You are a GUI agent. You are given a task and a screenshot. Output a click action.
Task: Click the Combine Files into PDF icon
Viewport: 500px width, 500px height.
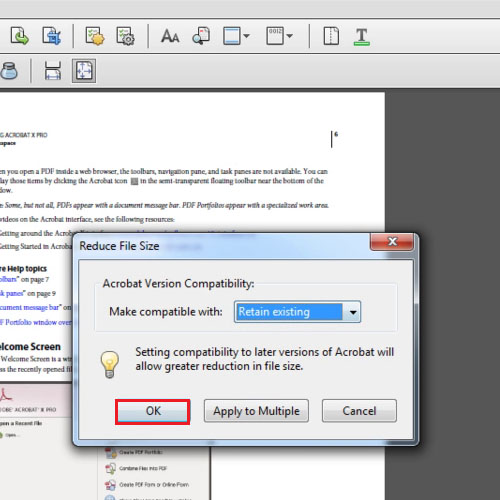coord(110,468)
